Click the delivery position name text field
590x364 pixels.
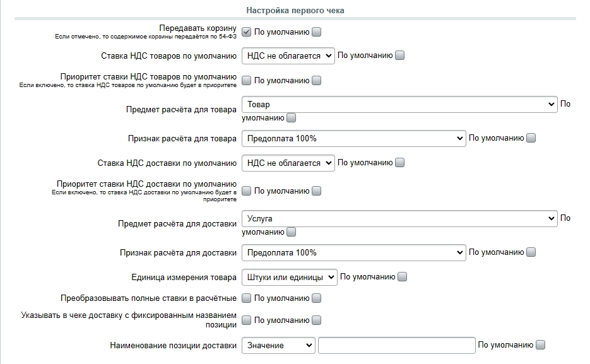pyautogui.click(x=396, y=345)
